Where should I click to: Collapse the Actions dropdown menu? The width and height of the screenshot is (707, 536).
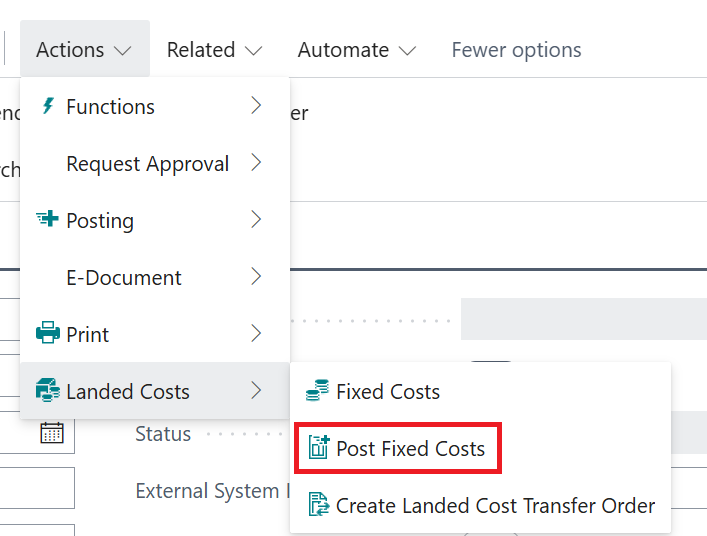(84, 50)
